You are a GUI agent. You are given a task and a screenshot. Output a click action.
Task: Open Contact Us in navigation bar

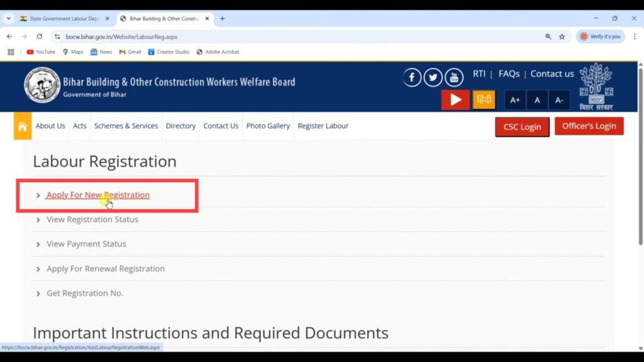[x=221, y=126]
